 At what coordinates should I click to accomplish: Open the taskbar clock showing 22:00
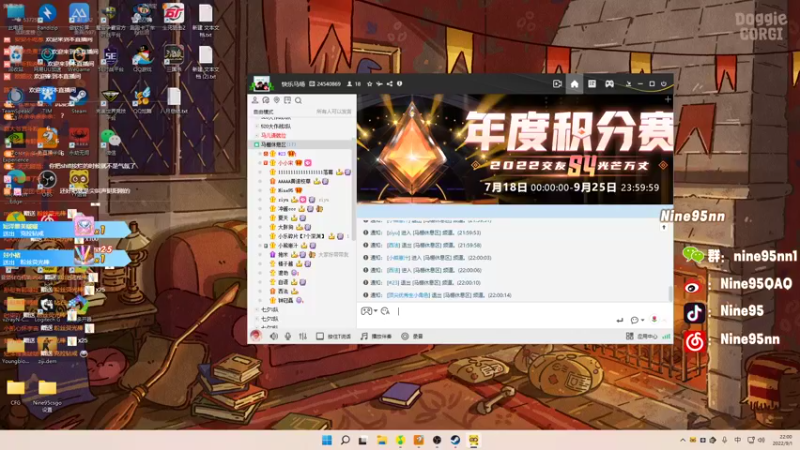[782, 440]
